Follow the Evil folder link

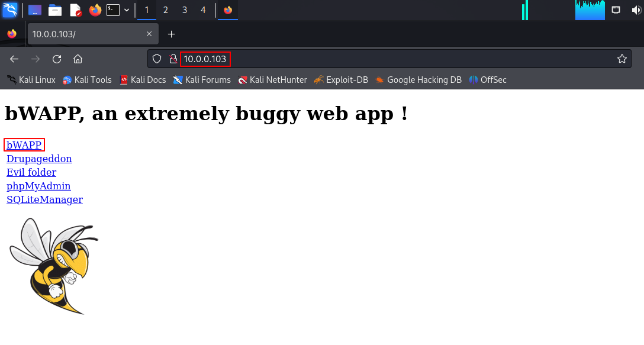pyautogui.click(x=31, y=172)
